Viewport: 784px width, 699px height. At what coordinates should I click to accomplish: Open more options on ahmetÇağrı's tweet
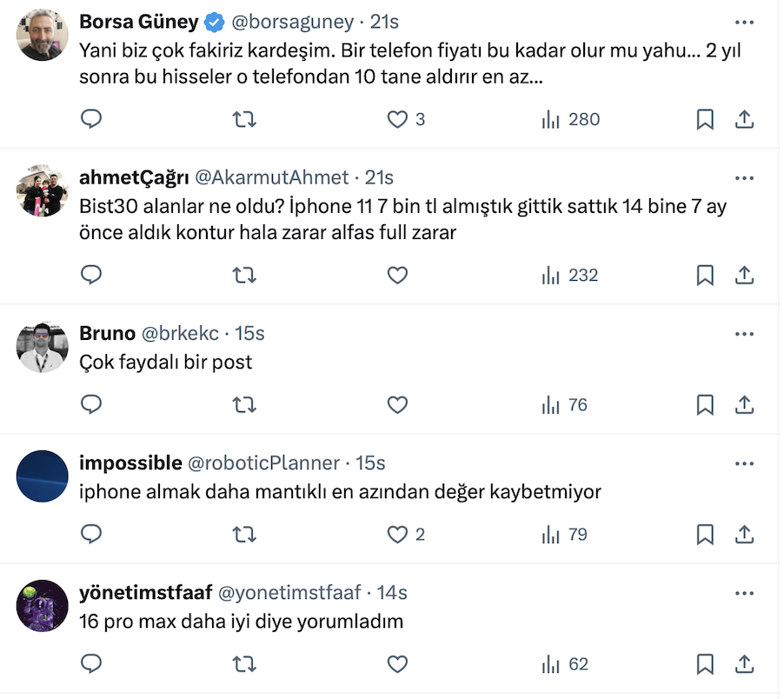745,177
